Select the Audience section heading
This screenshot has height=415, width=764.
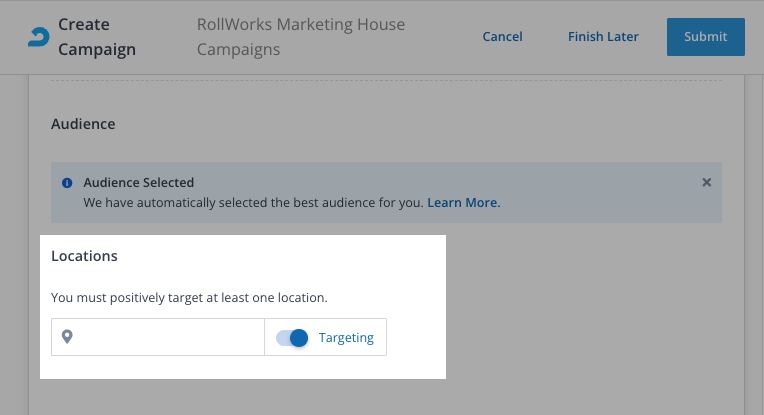point(83,124)
